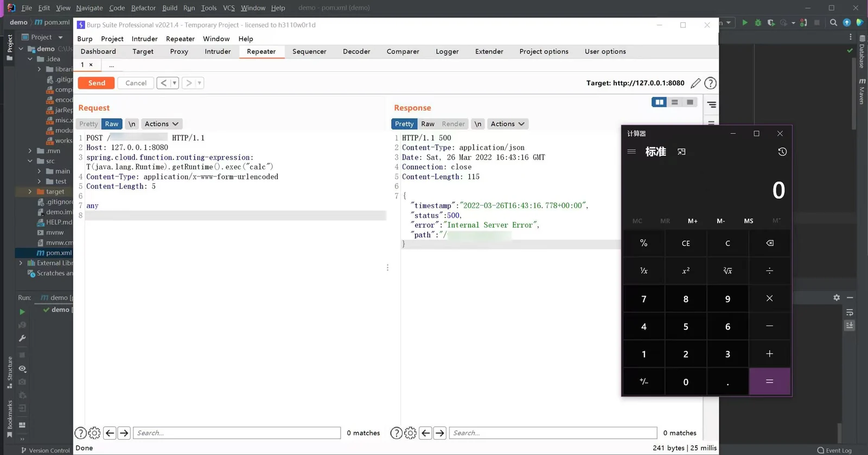Click calculator divide key
Screen dimensions: 868x455
pyautogui.click(x=769, y=271)
